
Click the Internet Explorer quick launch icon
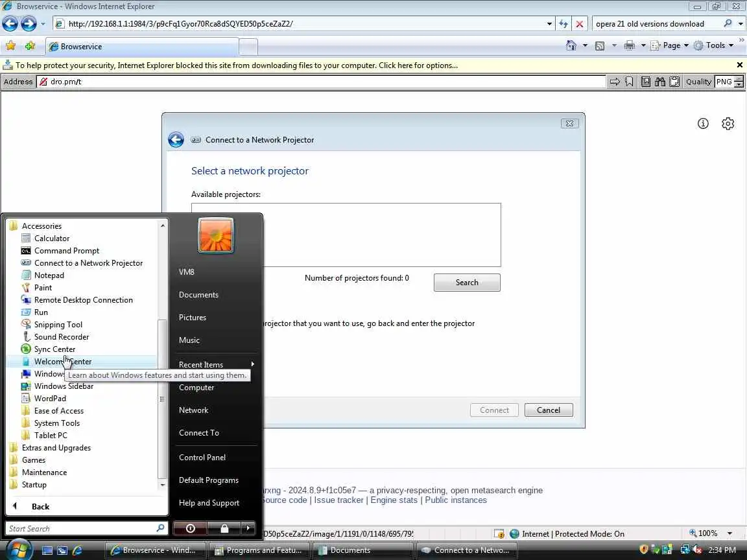(x=77, y=550)
